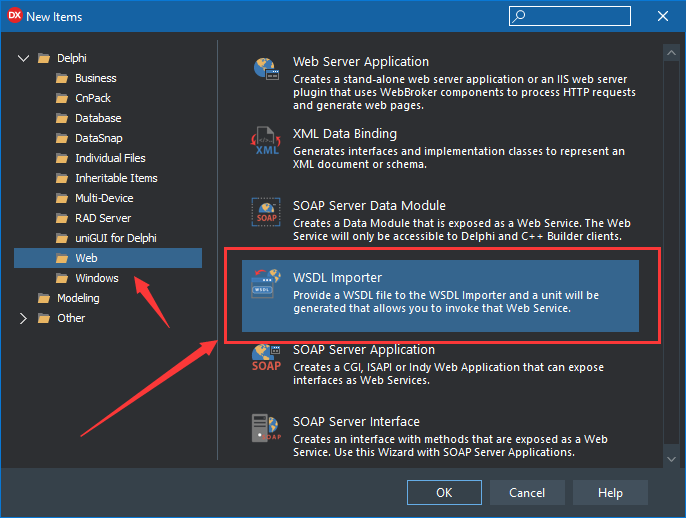Viewport: 686px width, 518px height.
Task: Select the Windows category label
Action: click(97, 278)
